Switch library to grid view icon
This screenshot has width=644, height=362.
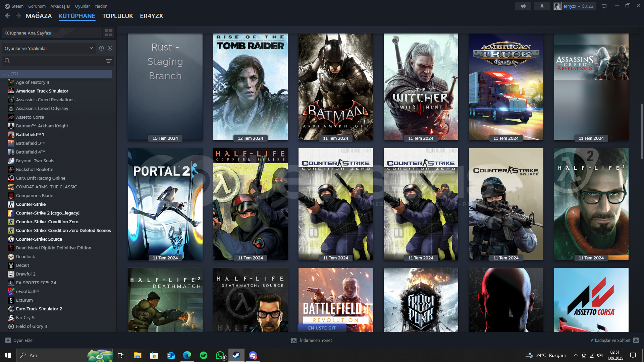[x=109, y=33]
